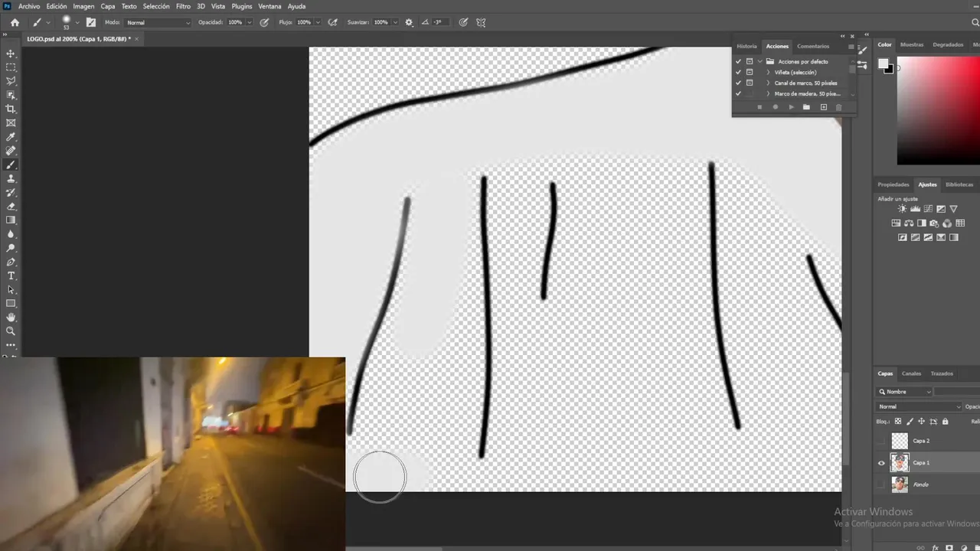Click the foreground color swatch

883,64
